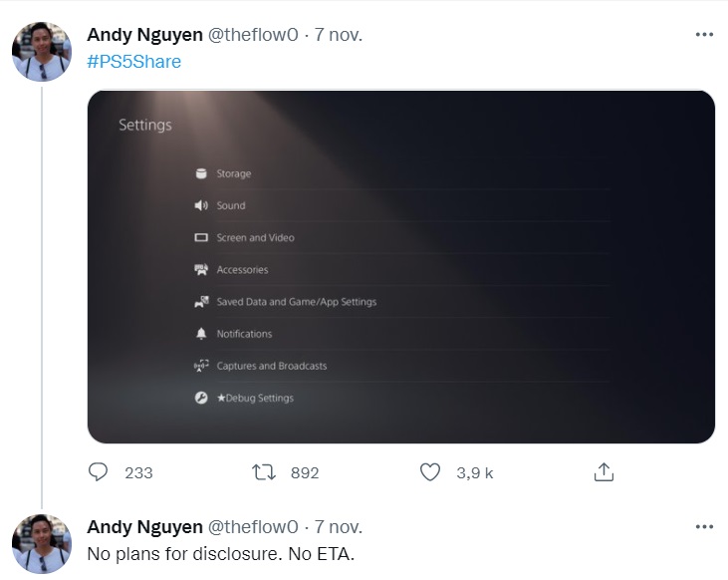The height and width of the screenshot is (580, 728).
Task: Click the Andy Nguyen name on the first tweet
Action: pos(144,35)
